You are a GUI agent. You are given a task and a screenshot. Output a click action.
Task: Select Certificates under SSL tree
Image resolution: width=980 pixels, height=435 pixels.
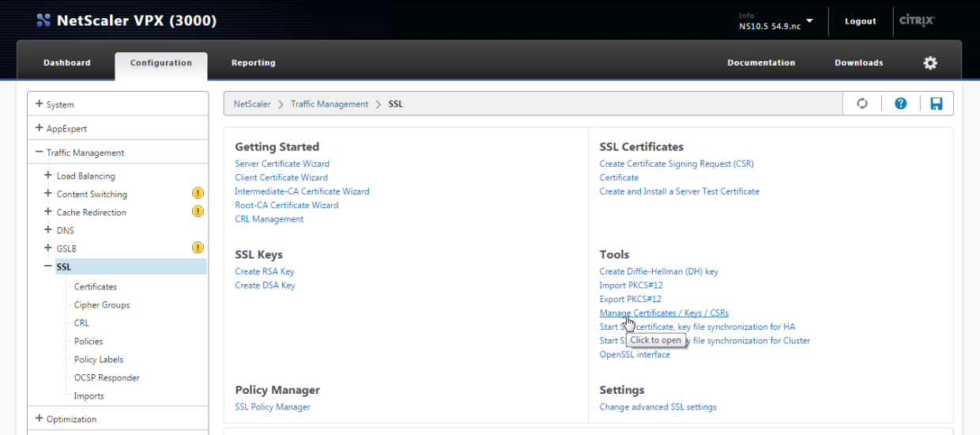pyautogui.click(x=95, y=286)
